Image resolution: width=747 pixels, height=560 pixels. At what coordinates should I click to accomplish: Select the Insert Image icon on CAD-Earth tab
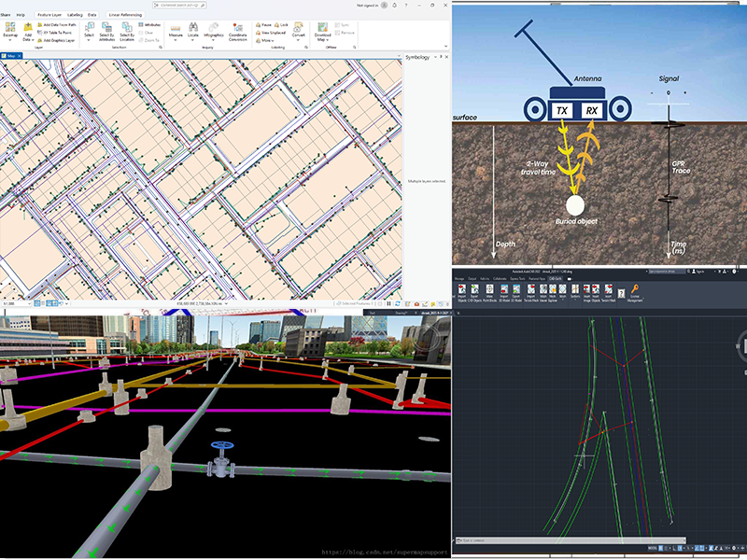click(585, 291)
